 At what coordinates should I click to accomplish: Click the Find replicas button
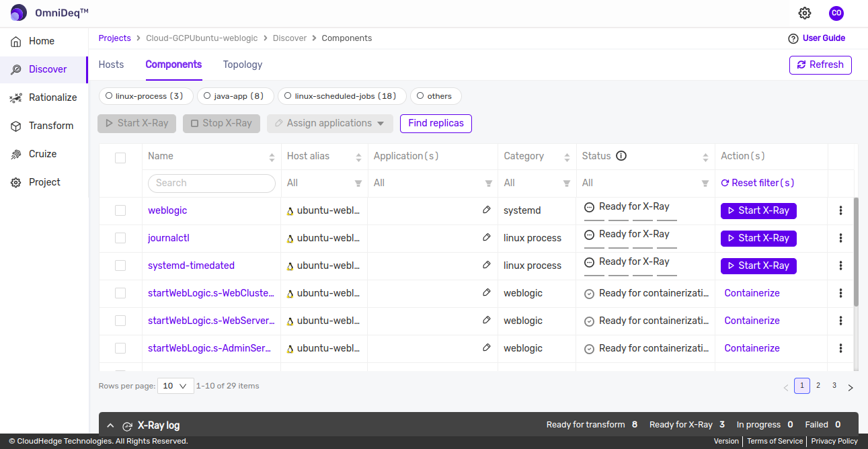(x=436, y=124)
